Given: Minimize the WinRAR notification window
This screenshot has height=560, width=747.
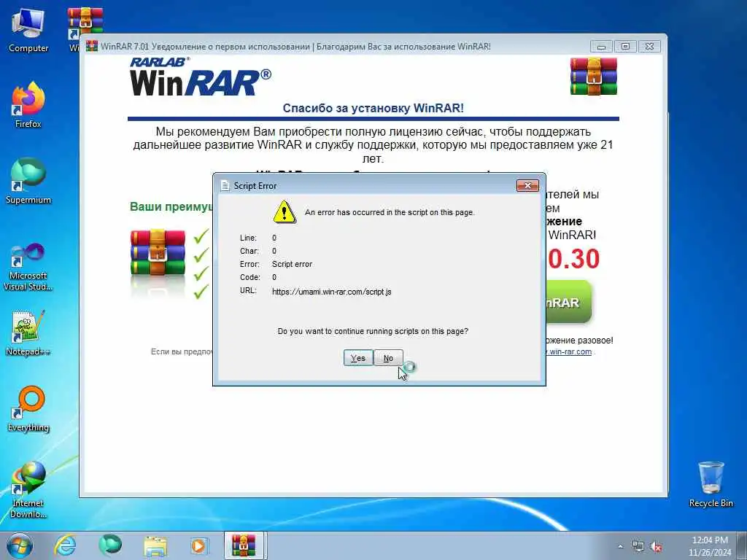Looking at the screenshot, I should (601, 47).
